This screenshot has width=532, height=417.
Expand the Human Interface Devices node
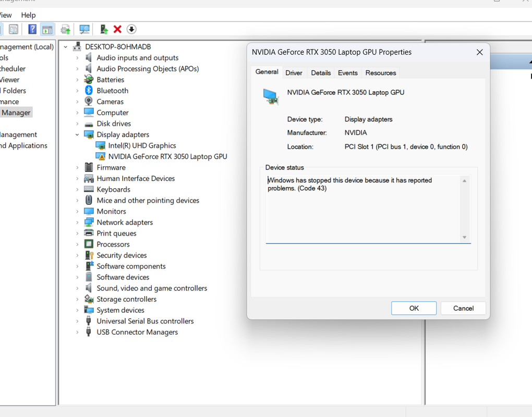point(77,178)
